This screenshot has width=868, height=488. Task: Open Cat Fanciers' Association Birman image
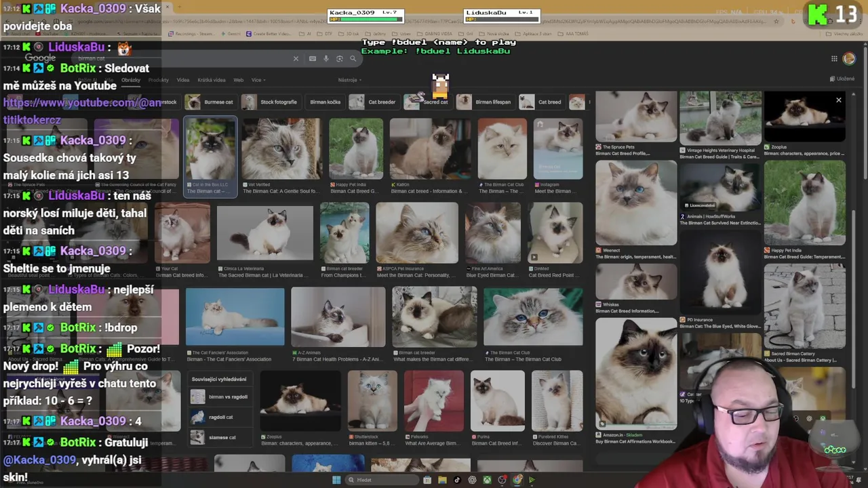[x=235, y=317]
